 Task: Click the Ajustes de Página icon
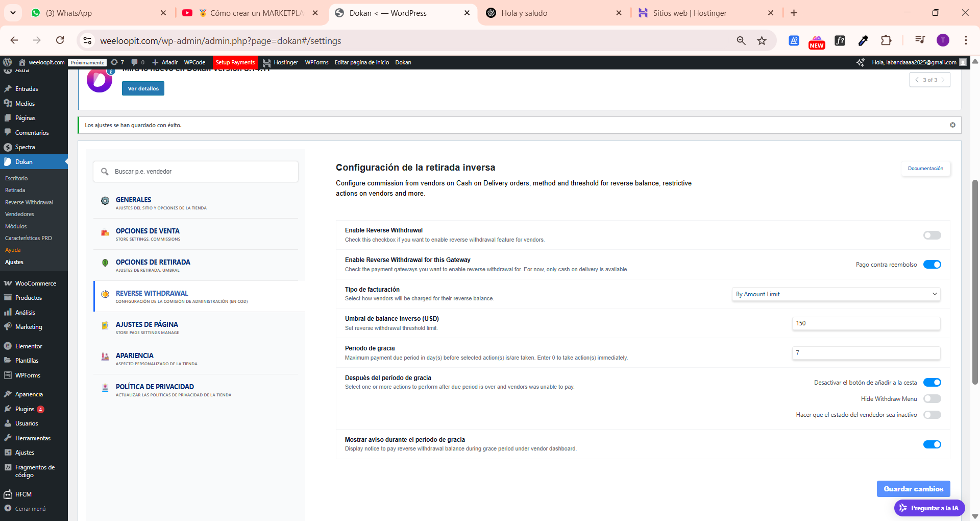coord(105,325)
